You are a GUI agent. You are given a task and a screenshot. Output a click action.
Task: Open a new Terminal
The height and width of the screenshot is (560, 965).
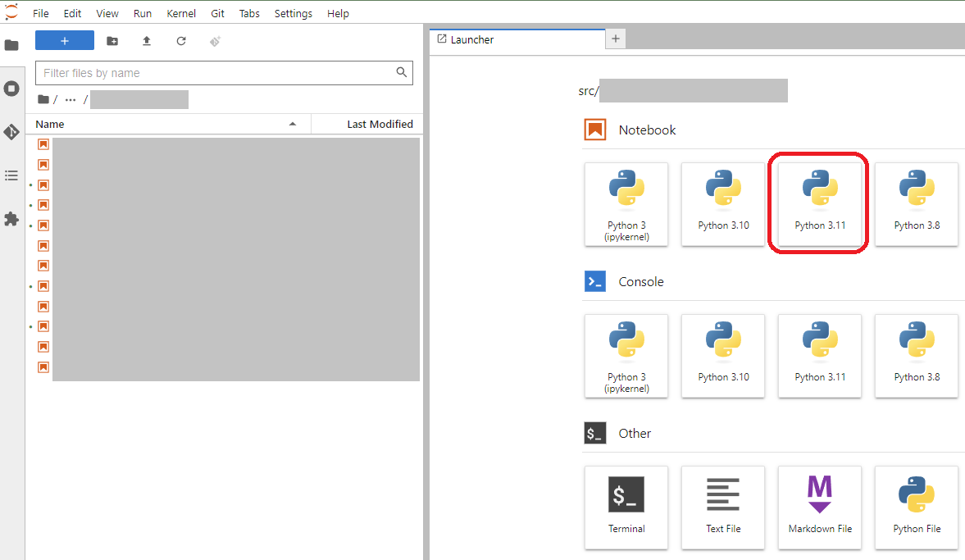626,508
